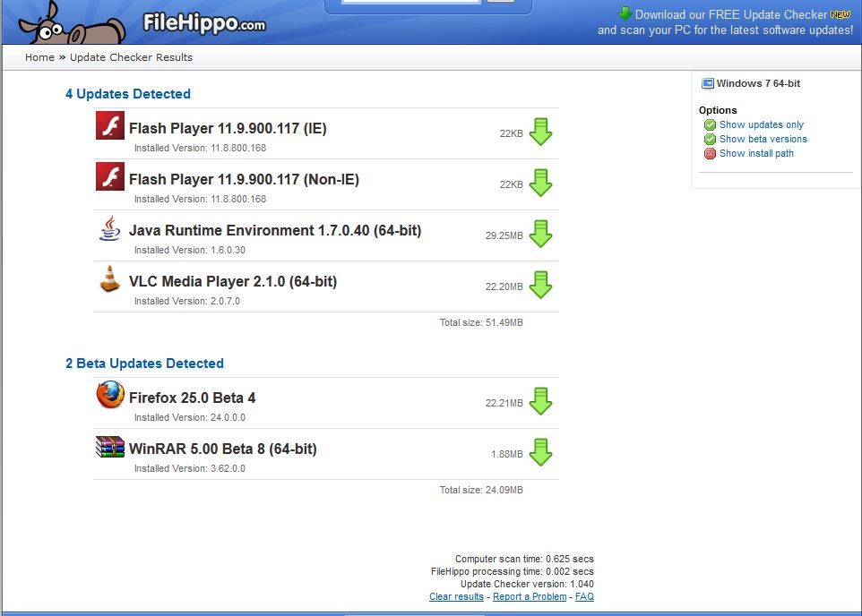Image resolution: width=862 pixels, height=616 pixels.
Task: Download WinRAR 5.00 Beta 8 with green arrow
Action: (x=540, y=453)
